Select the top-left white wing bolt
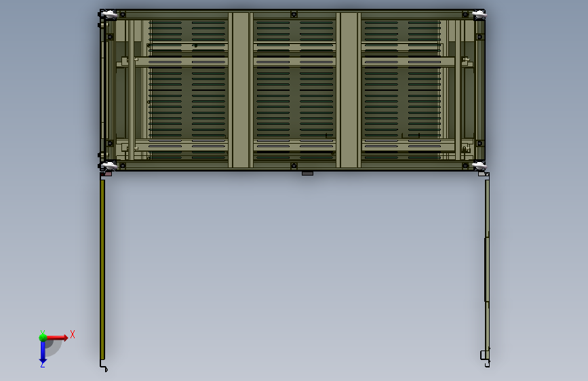588x381 pixels. [x=109, y=15]
